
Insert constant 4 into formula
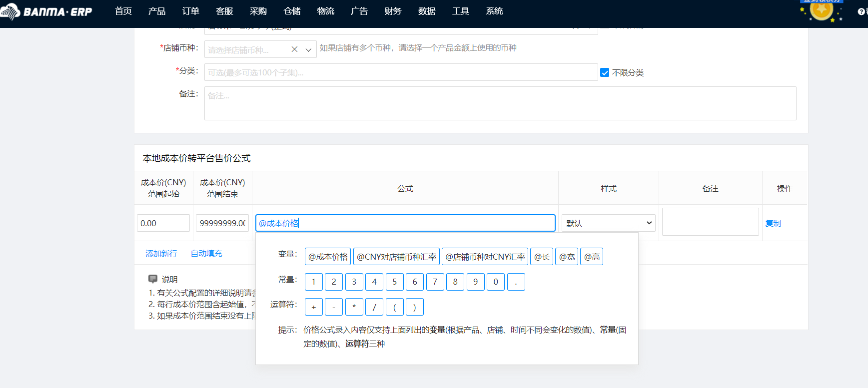point(374,282)
